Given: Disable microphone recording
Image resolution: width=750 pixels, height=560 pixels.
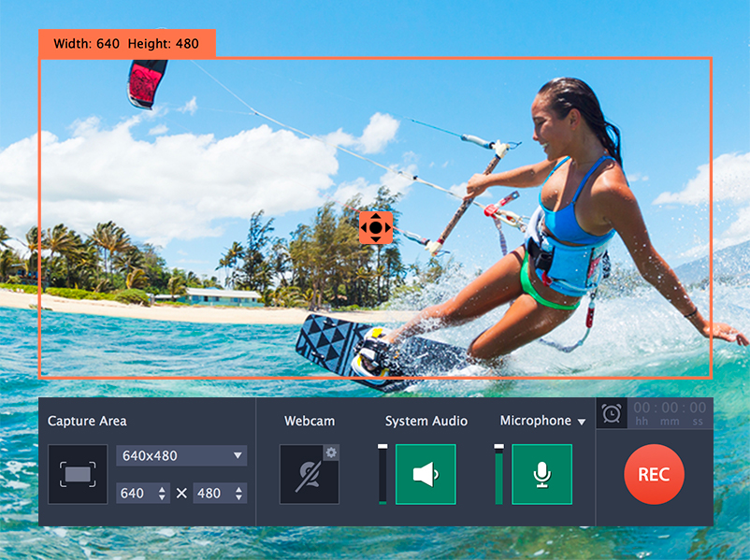Looking at the screenshot, I should click(x=541, y=474).
